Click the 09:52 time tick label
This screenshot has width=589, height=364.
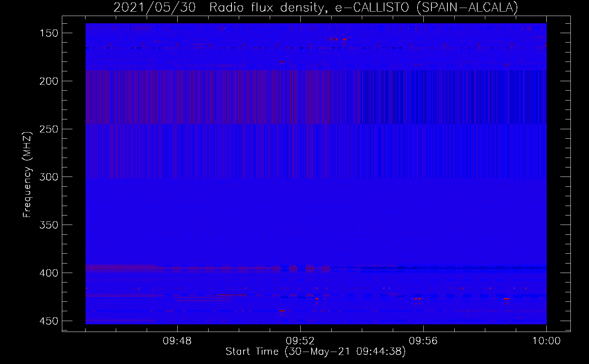pos(300,341)
